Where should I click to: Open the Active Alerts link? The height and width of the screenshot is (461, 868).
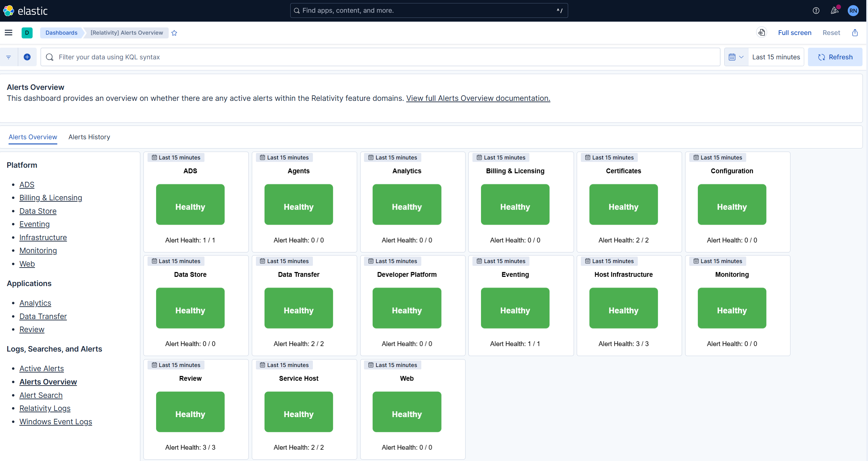[42, 368]
